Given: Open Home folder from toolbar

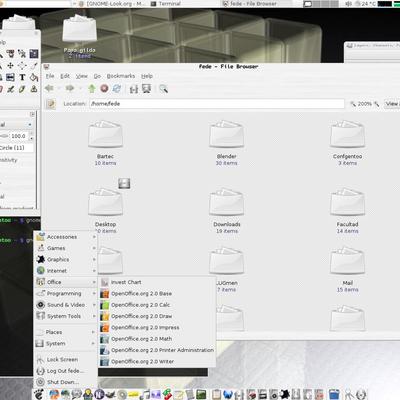Looking at the screenshot, I should [134, 89].
